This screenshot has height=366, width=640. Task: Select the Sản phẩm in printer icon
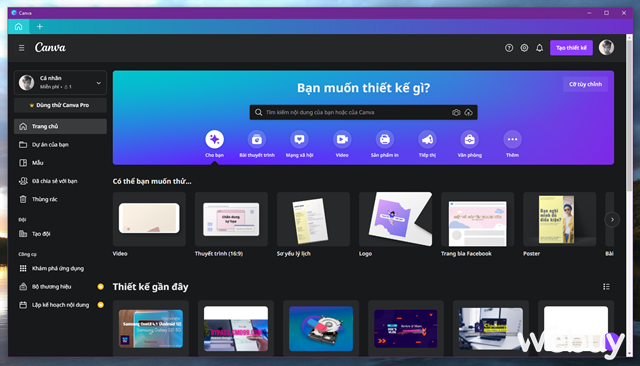(384, 140)
